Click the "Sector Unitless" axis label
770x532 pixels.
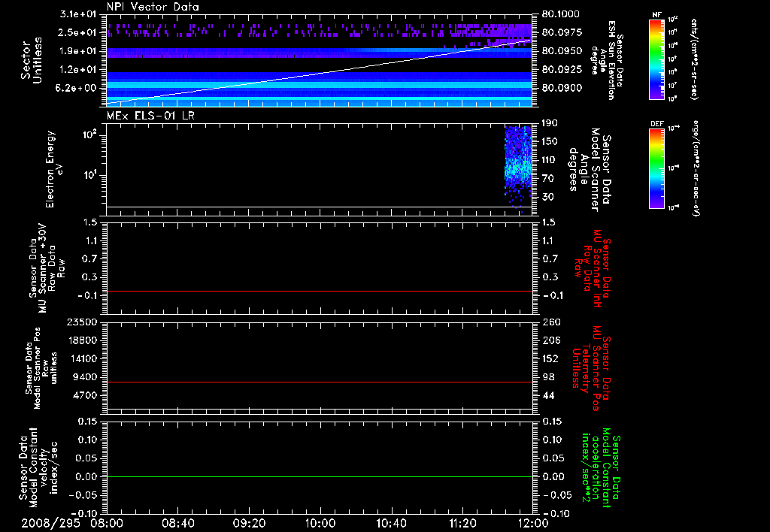click(32, 60)
